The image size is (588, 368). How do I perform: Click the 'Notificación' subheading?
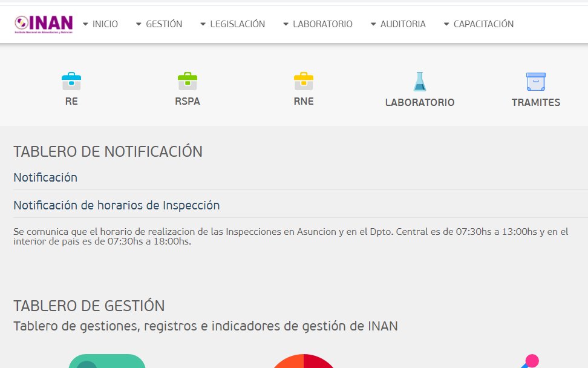click(x=45, y=177)
